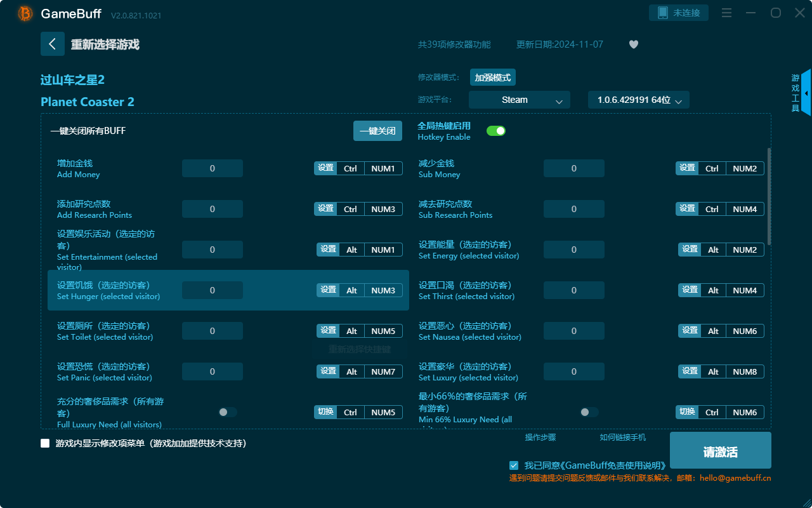Image resolution: width=812 pixels, height=508 pixels.
Task: Toggle the Min 66% Luxury Need switch
Action: (588, 411)
